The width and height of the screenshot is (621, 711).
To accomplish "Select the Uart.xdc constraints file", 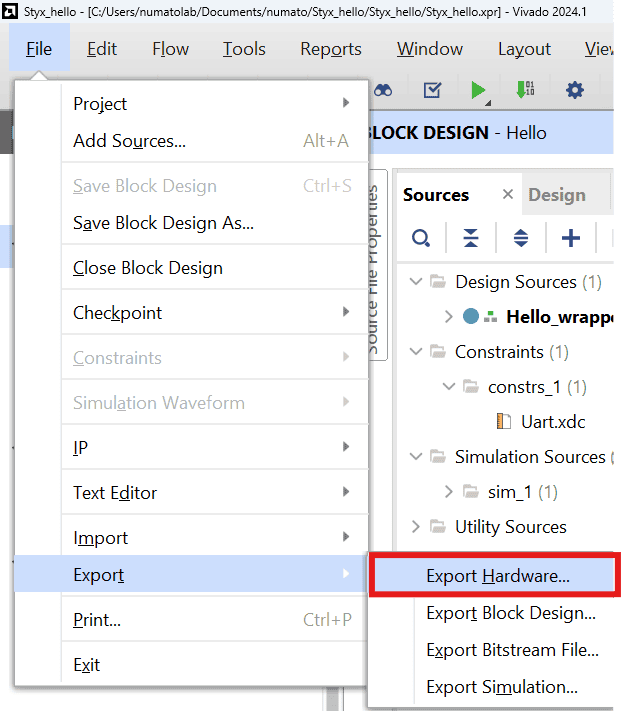I will (550, 422).
